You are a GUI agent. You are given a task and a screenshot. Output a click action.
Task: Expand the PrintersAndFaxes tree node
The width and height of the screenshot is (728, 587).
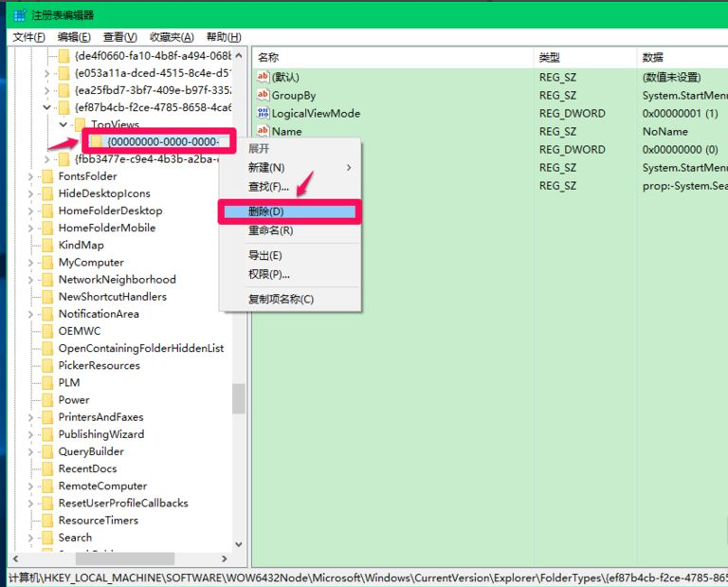point(31,417)
